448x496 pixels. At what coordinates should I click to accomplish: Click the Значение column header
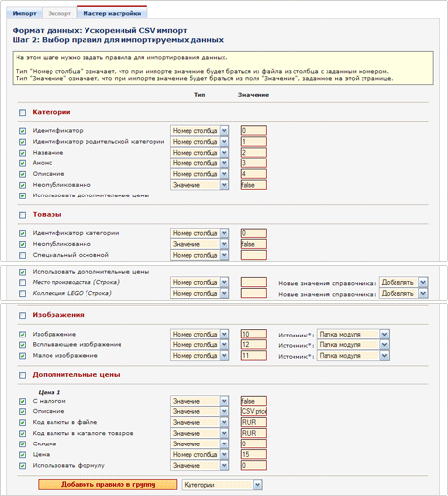coord(254,95)
